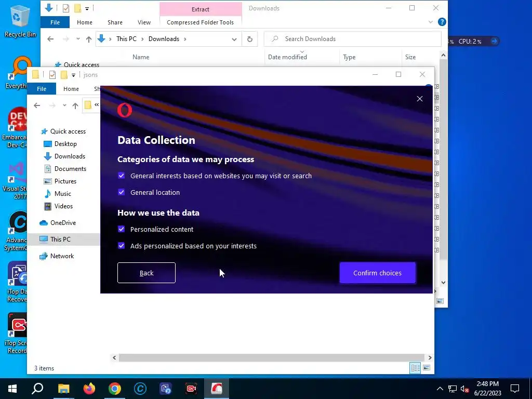This screenshot has height=399, width=532.
Task: Open recent locations dropdown in Downloads window
Action: pyautogui.click(x=78, y=39)
